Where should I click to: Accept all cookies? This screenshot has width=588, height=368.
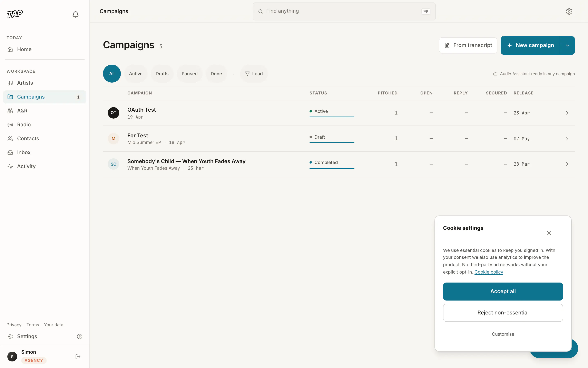coord(503,291)
